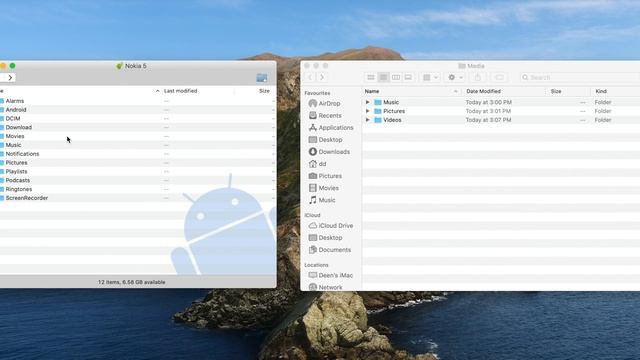Image resolution: width=640 pixels, height=360 pixels.
Task: Open Desktop under iCloud in sidebar
Action: (x=325, y=238)
